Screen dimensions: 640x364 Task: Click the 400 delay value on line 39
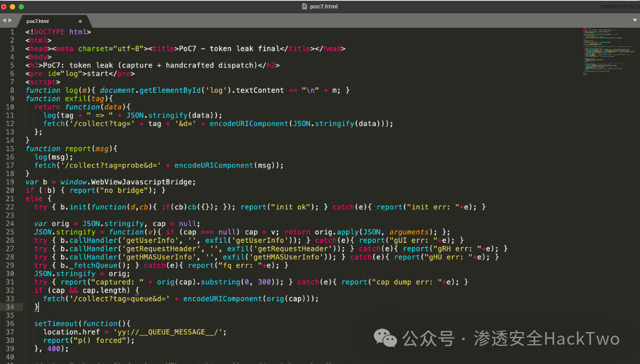pos(54,348)
